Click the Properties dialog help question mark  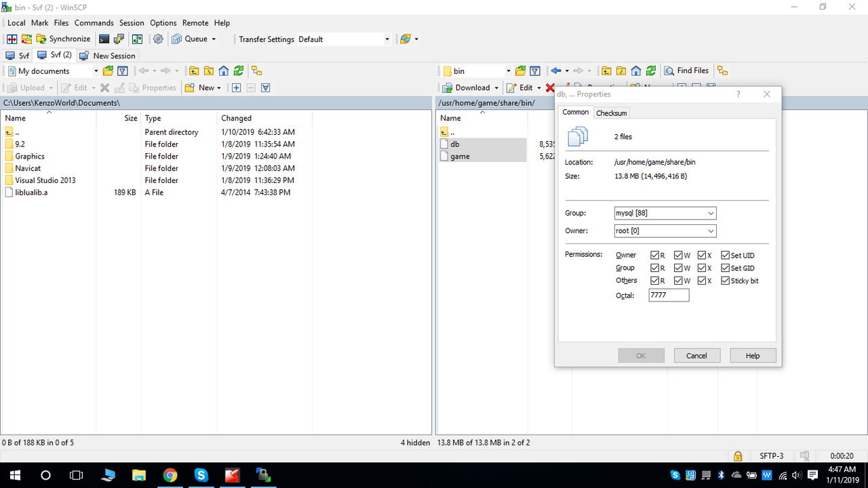[x=738, y=94]
